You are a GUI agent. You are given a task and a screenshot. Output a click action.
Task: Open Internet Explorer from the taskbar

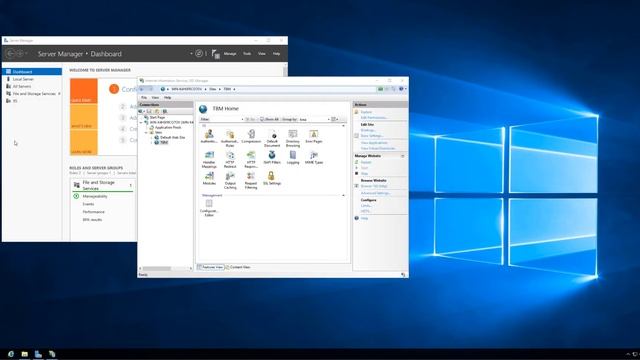11,354
